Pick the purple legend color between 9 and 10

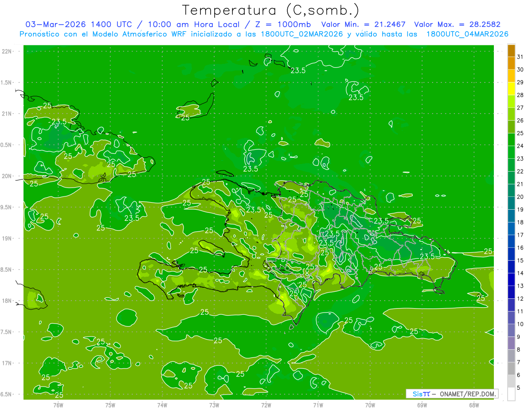[511, 330]
